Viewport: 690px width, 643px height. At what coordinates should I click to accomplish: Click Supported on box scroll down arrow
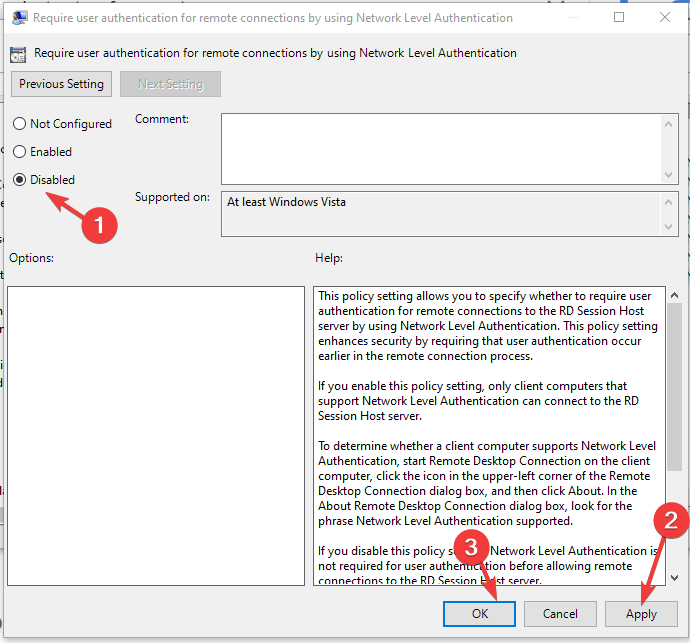[x=668, y=227]
